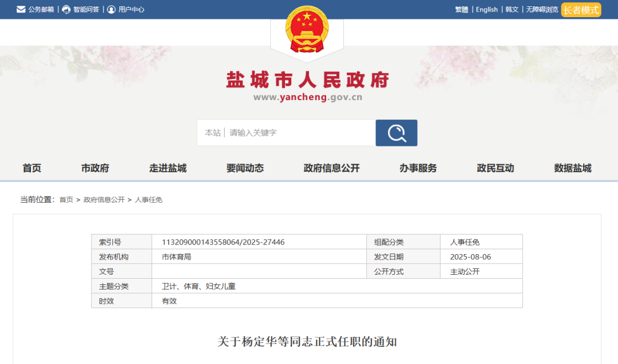Image resolution: width=618 pixels, height=364 pixels.
Task: Open 要闻动态 navigation item
Action: [x=245, y=168]
